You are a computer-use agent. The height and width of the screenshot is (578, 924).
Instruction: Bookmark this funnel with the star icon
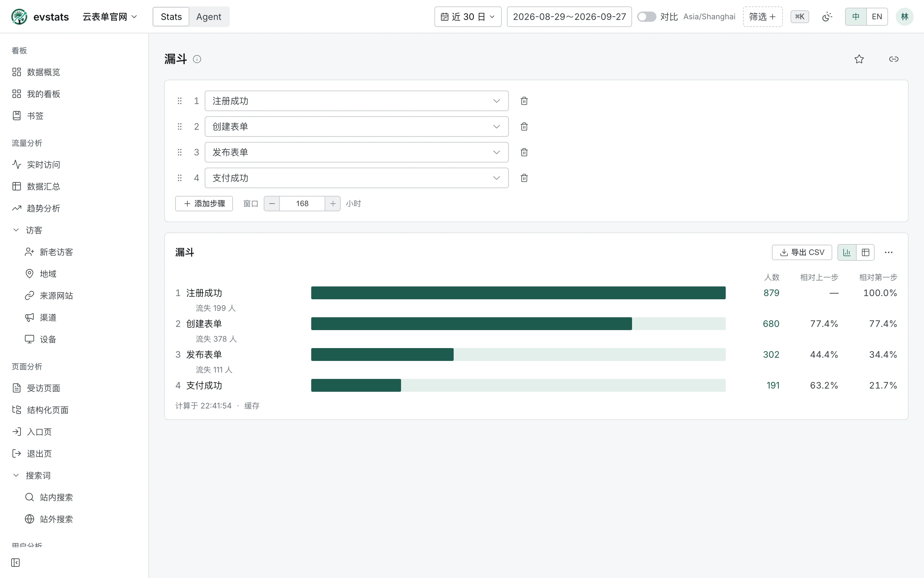click(x=859, y=59)
